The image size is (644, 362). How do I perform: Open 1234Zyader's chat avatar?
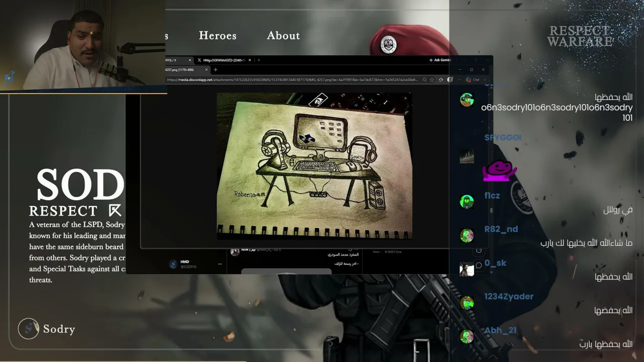(x=467, y=303)
